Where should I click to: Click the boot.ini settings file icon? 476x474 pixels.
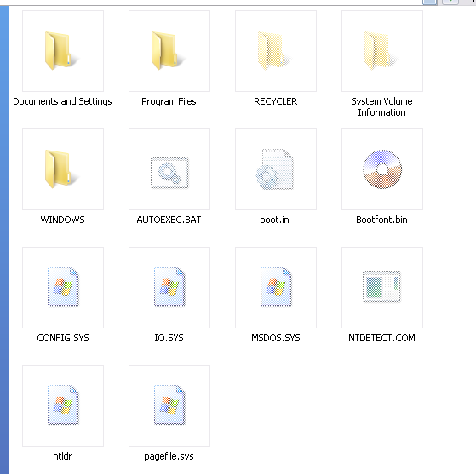click(x=276, y=169)
